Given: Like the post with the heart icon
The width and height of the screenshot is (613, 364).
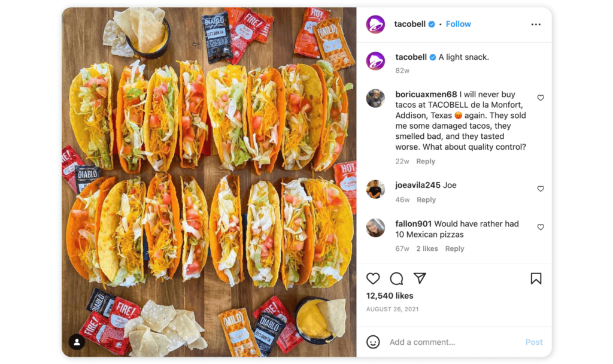Looking at the screenshot, I should point(373,278).
